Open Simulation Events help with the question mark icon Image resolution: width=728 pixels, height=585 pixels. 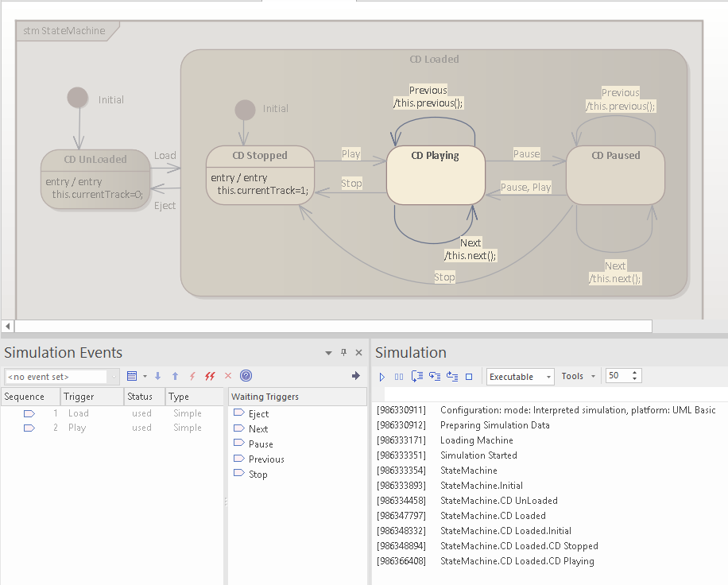tap(246, 375)
